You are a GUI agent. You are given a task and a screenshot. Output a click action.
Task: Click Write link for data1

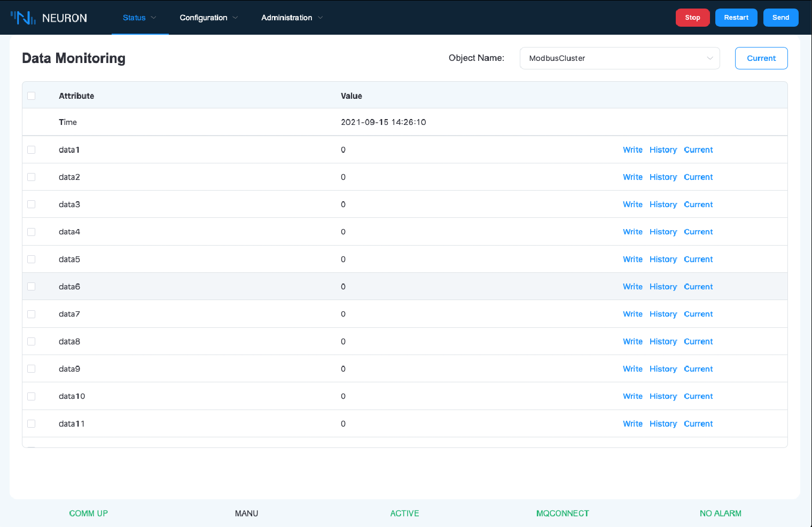(x=633, y=150)
